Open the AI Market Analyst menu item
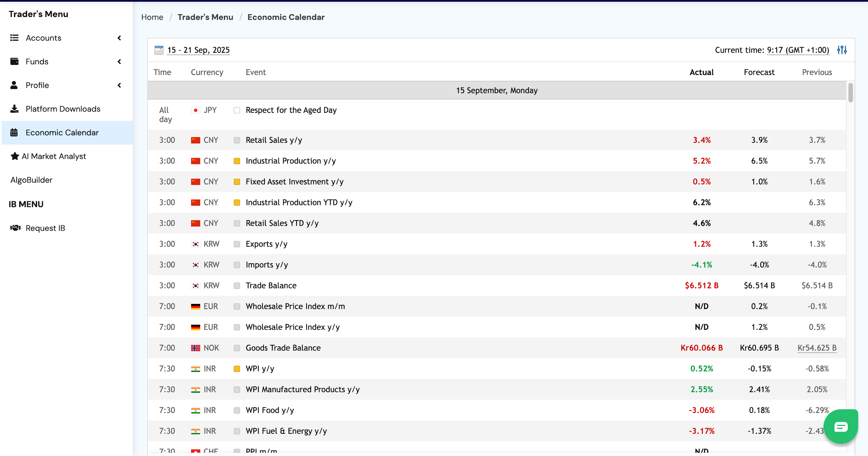The width and height of the screenshot is (868, 456). (x=54, y=156)
